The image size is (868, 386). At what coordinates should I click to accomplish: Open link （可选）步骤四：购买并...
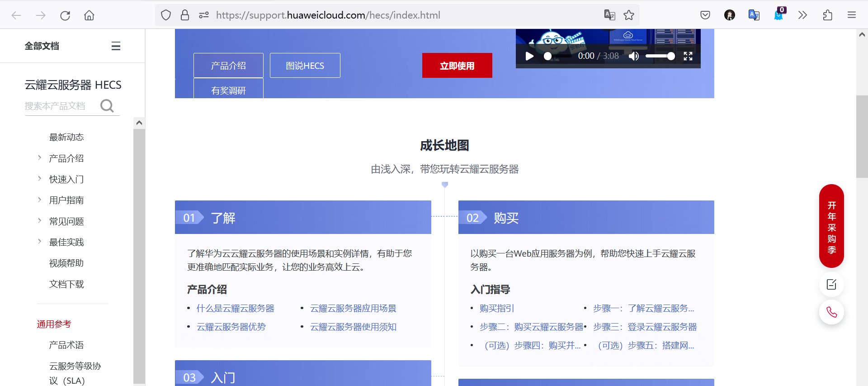click(530, 345)
